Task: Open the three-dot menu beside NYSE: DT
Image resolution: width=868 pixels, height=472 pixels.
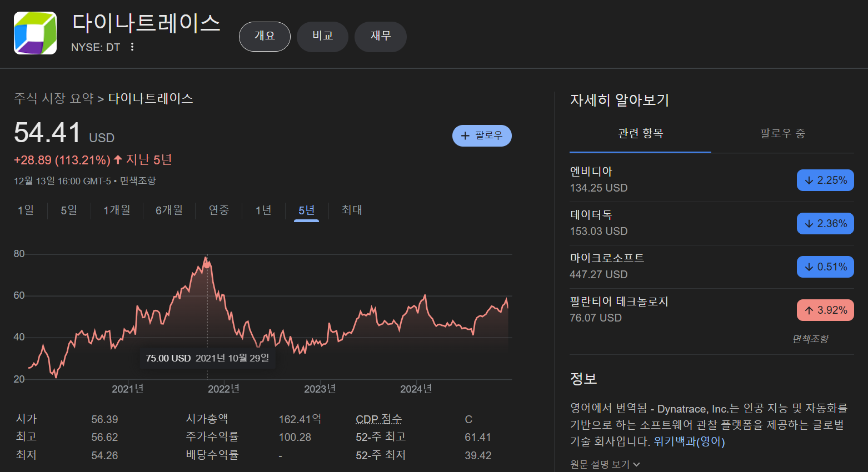Action: point(132,47)
